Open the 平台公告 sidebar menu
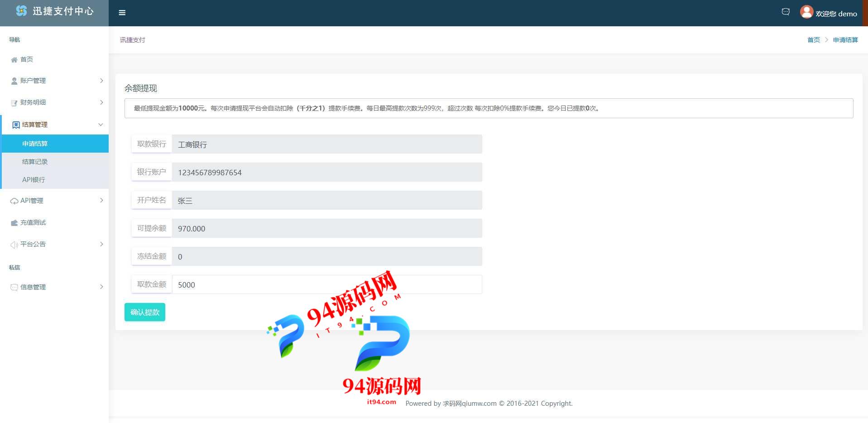The width and height of the screenshot is (868, 423). (x=54, y=244)
